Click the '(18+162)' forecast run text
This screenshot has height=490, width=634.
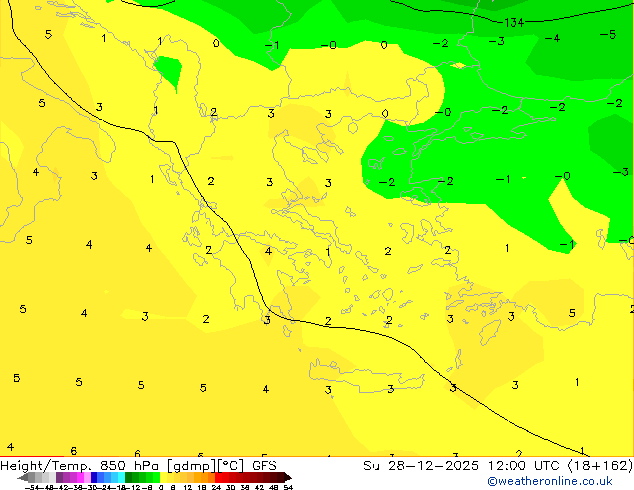point(600,466)
